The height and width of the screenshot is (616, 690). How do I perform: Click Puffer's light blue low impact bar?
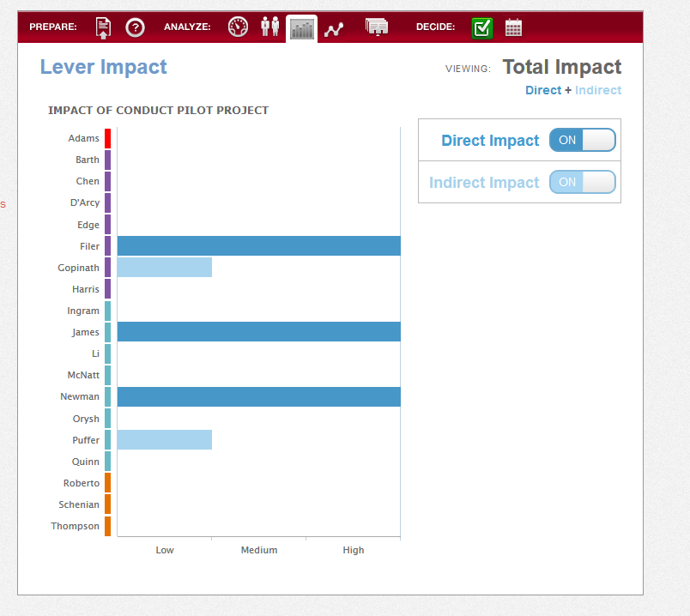click(x=165, y=439)
